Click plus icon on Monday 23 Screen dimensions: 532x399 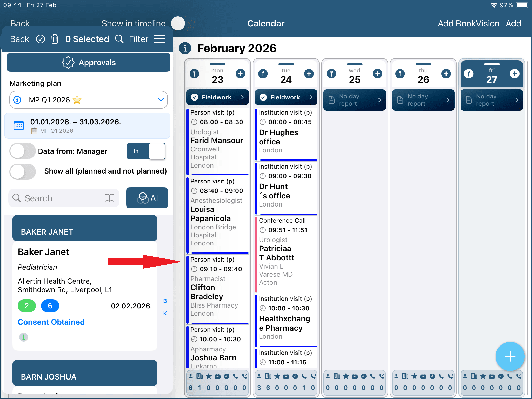240,74
